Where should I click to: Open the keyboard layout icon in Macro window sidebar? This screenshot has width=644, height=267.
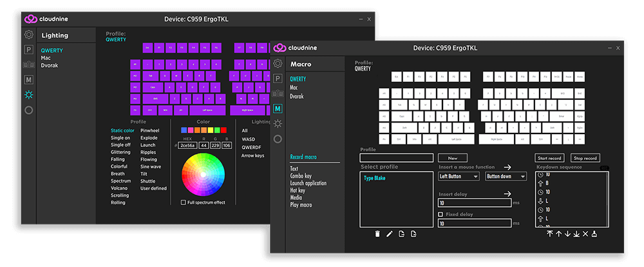pyautogui.click(x=278, y=94)
